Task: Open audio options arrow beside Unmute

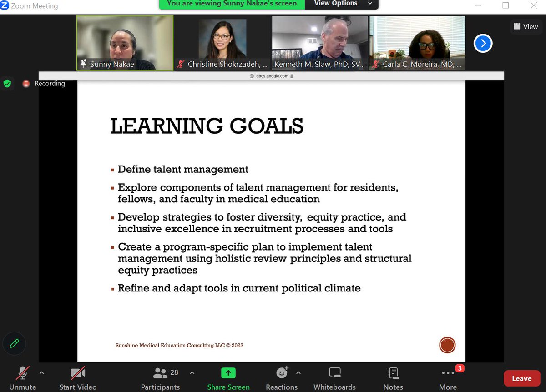Action: 42,373
